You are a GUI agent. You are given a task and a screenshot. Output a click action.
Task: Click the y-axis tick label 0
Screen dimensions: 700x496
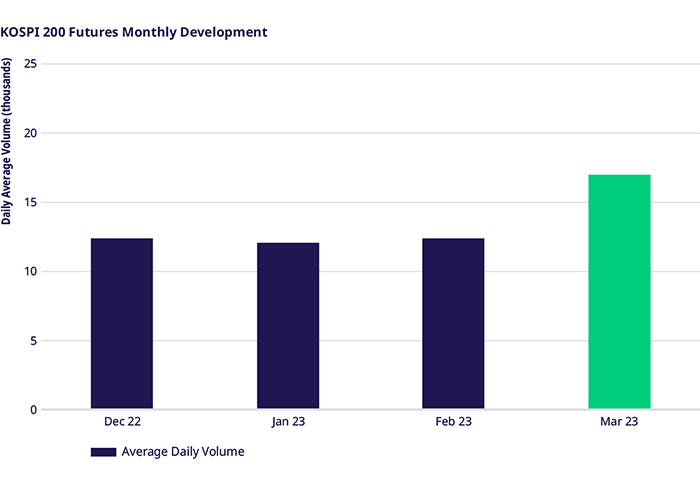[x=33, y=409]
